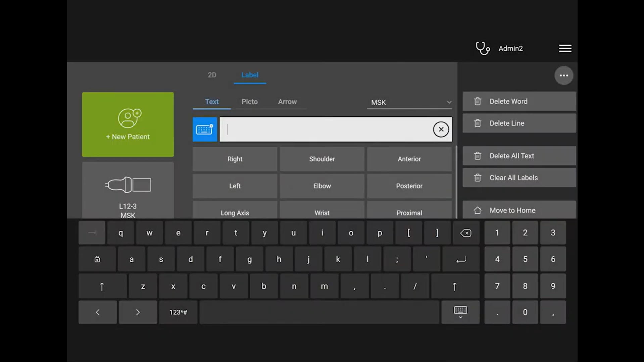The width and height of the screenshot is (644, 362).
Task: Click the Delete Word trash icon
Action: [478, 101]
